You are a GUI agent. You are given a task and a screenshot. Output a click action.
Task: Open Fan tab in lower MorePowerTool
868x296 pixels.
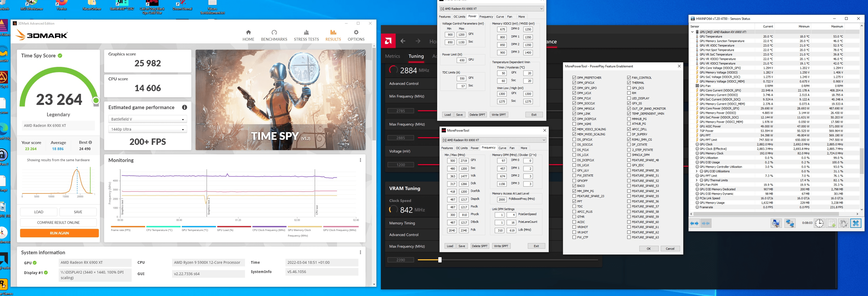coord(512,148)
